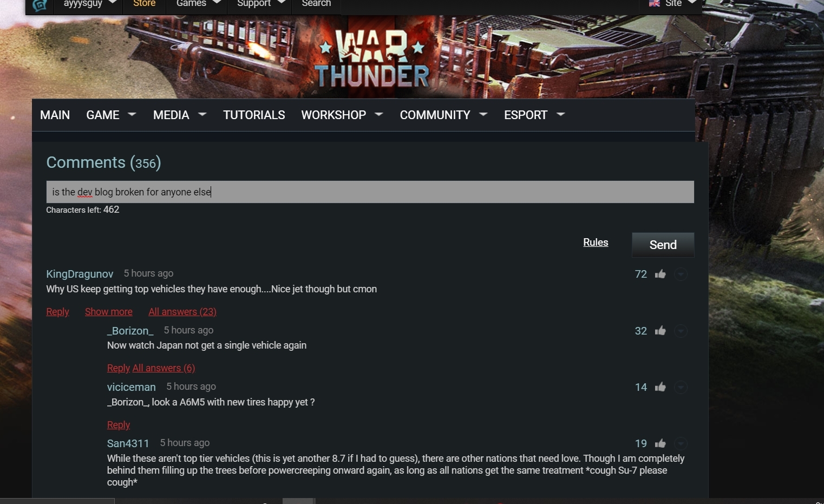Send the typed comment

(663, 245)
